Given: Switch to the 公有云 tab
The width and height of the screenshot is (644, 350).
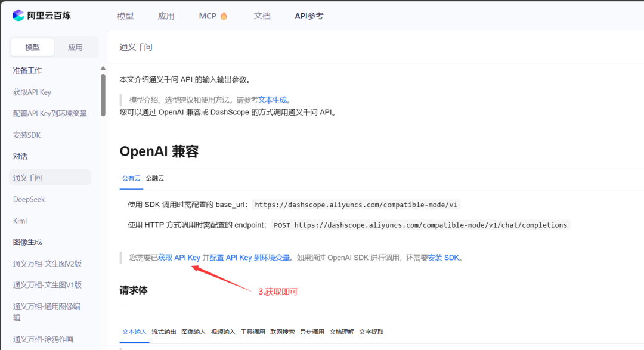Looking at the screenshot, I should pyautogui.click(x=131, y=178).
